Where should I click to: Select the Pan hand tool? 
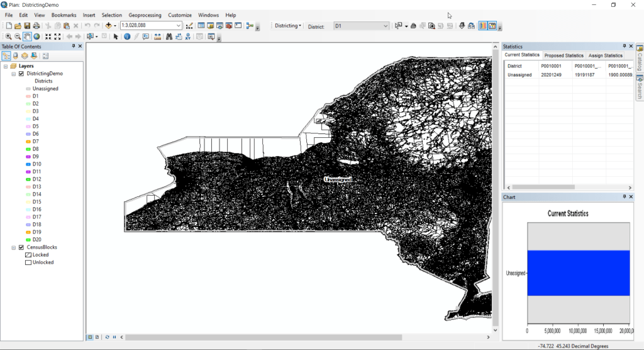(27, 37)
